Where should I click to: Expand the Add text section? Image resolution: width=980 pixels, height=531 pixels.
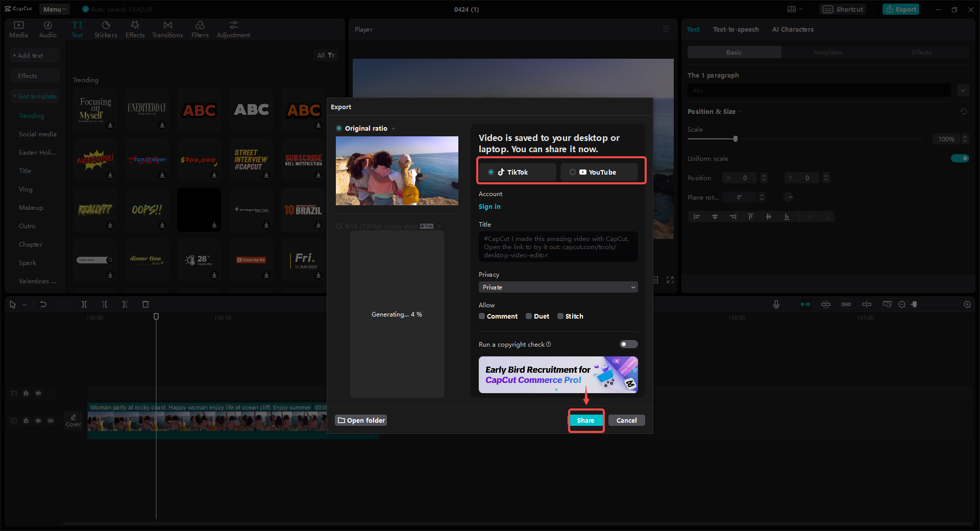tap(35, 55)
